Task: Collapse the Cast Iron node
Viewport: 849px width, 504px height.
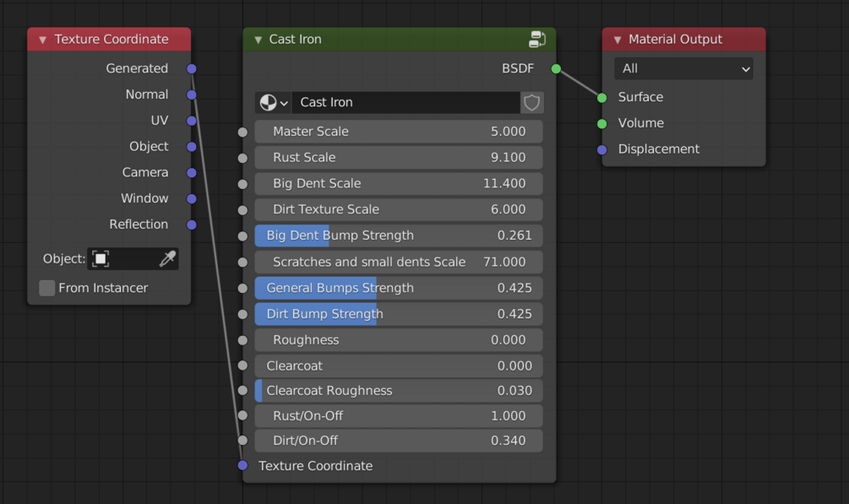Action: point(258,40)
